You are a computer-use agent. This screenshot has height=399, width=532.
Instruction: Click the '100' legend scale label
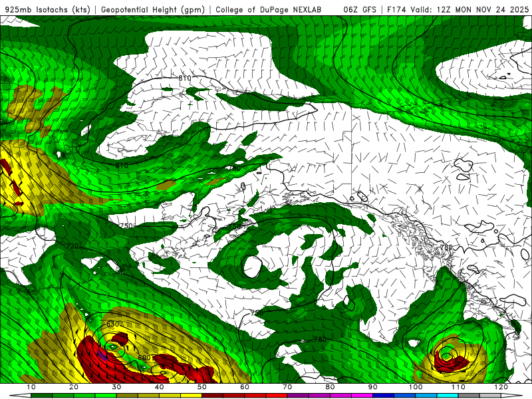coord(415,387)
